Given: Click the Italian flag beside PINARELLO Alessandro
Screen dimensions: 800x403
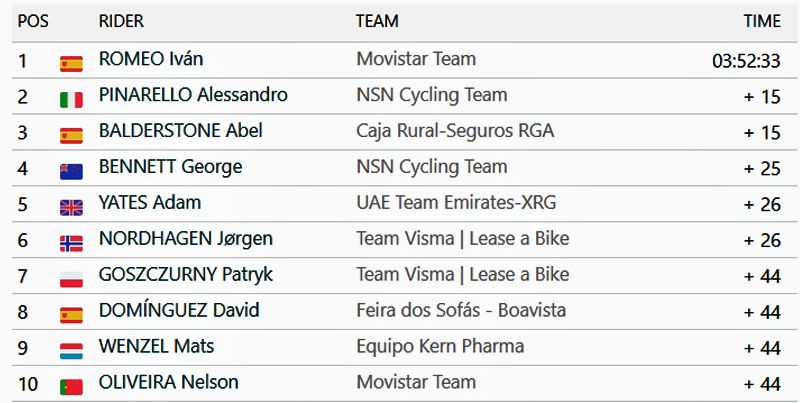Looking at the screenshot, I should [71, 99].
